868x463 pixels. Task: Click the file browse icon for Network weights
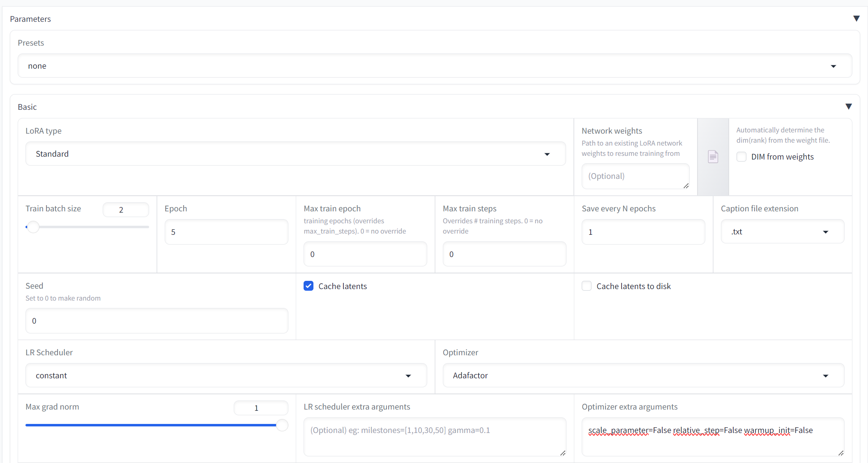point(713,157)
